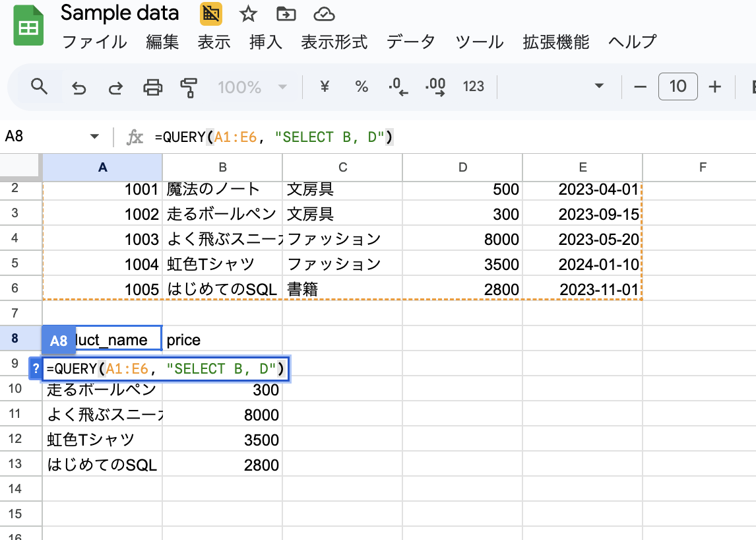Format as yen currency
The width and height of the screenshot is (756, 540).
click(325, 86)
